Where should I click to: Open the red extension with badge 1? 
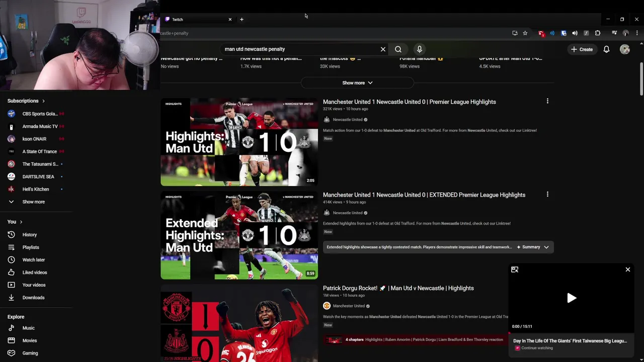click(541, 33)
